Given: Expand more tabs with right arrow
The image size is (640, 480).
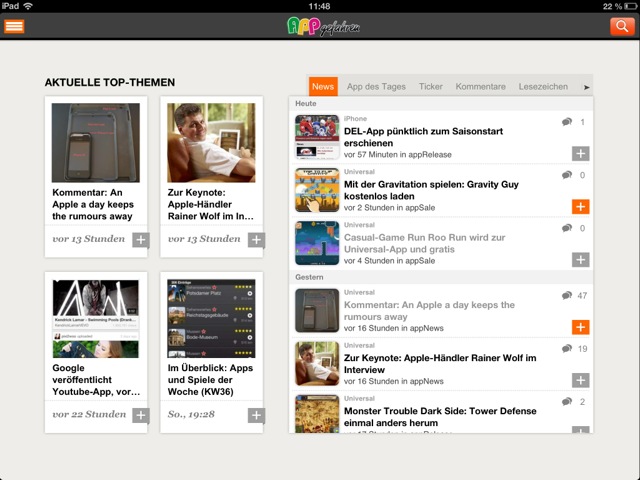Looking at the screenshot, I should (587, 87).
